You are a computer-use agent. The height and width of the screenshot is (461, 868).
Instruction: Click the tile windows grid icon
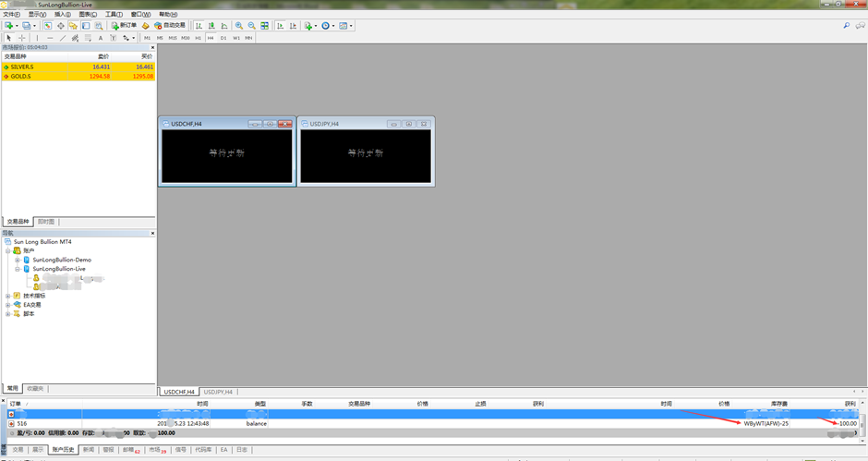tap(265, 26)
